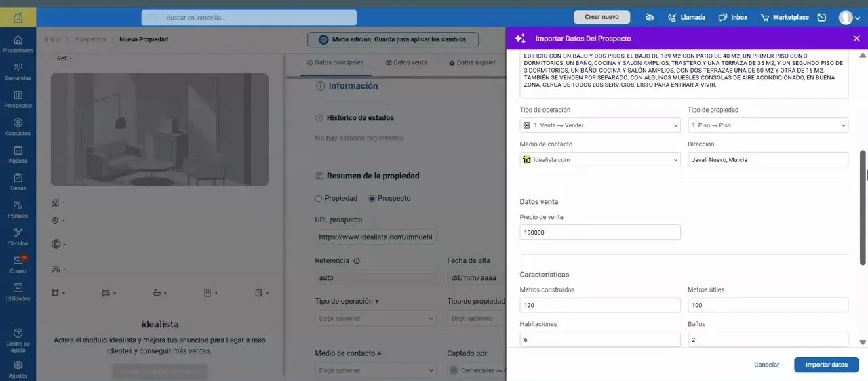The height and width of the screenshot is (381, 868).
Task: Open Captado por Comerciales dropdown
Action: coord(477,370)
